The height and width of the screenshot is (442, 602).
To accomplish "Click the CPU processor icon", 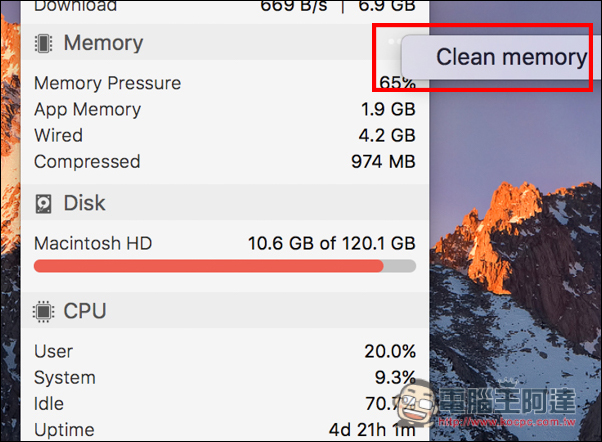I will 43,311.
